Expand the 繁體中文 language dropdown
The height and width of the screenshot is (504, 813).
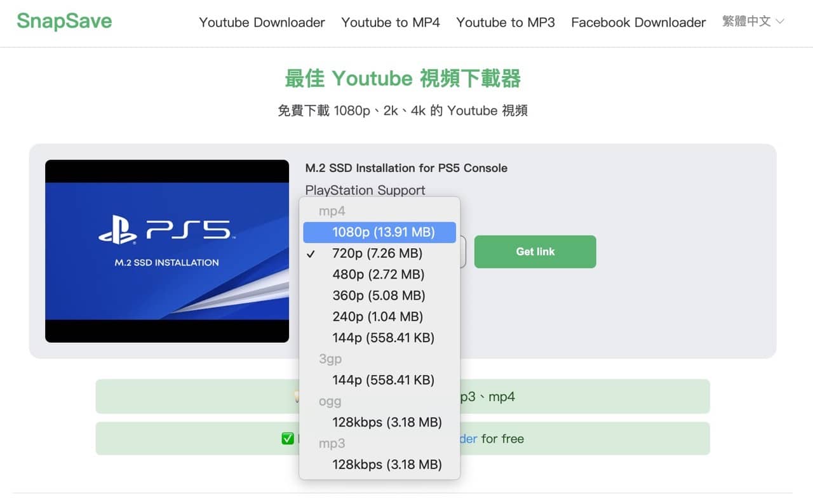(x=753, y=22)
